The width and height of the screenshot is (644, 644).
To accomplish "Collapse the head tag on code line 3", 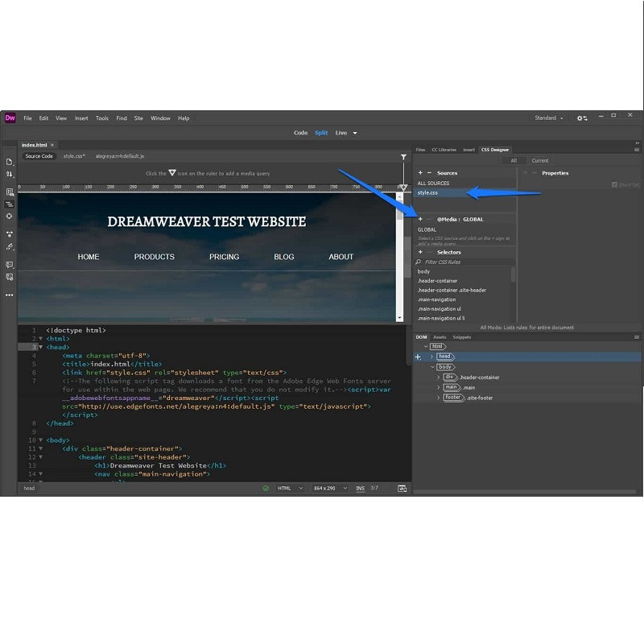I will click(x=41, y=347).
